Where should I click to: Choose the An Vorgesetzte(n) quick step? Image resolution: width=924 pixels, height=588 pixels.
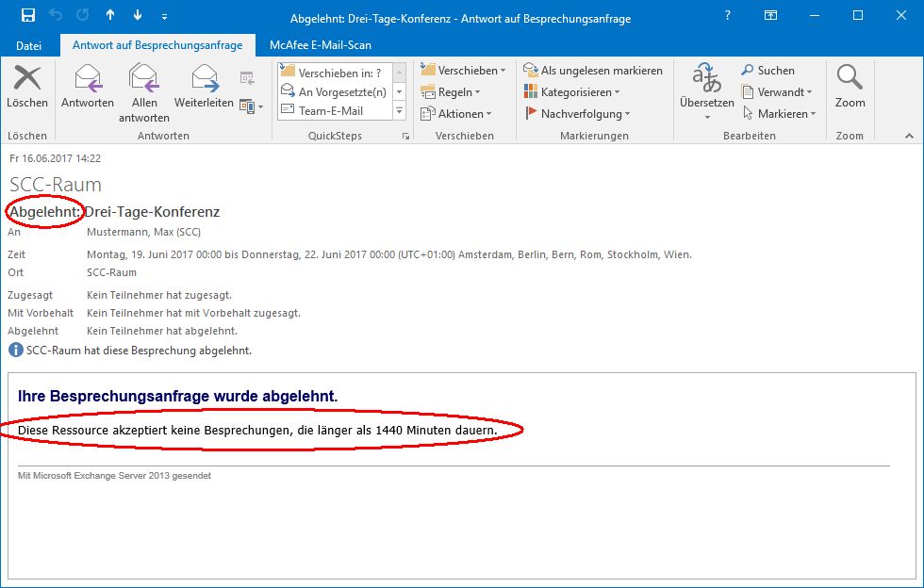[334, 92]
